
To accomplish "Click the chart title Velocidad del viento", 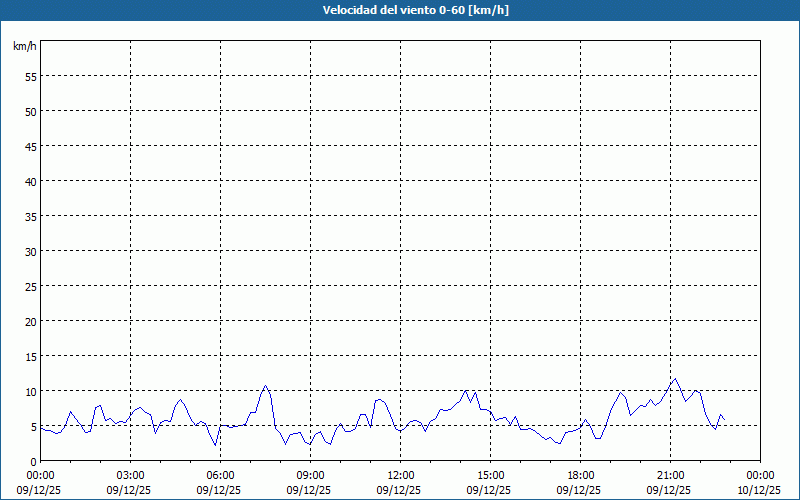I will coord(400,10).
